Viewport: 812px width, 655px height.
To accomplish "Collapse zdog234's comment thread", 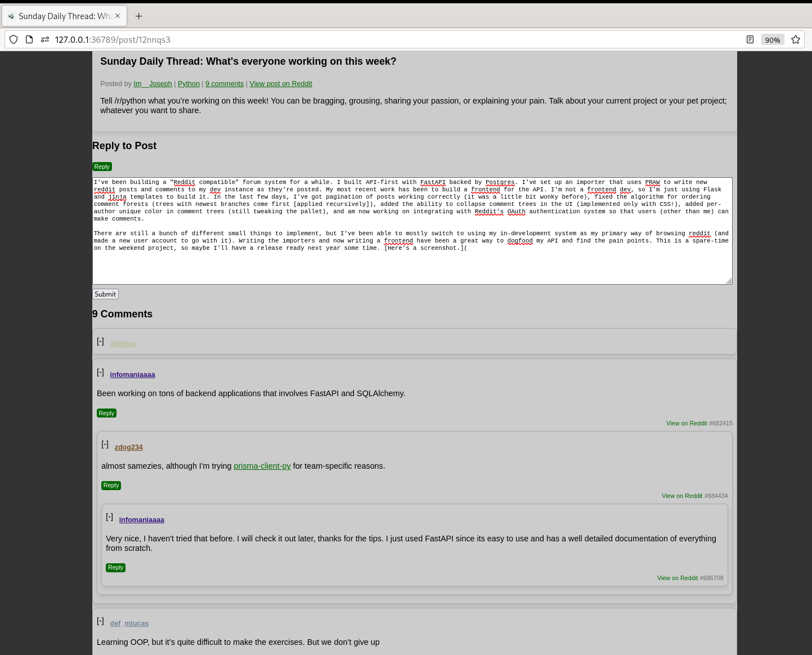I will [x=105, y=445].
